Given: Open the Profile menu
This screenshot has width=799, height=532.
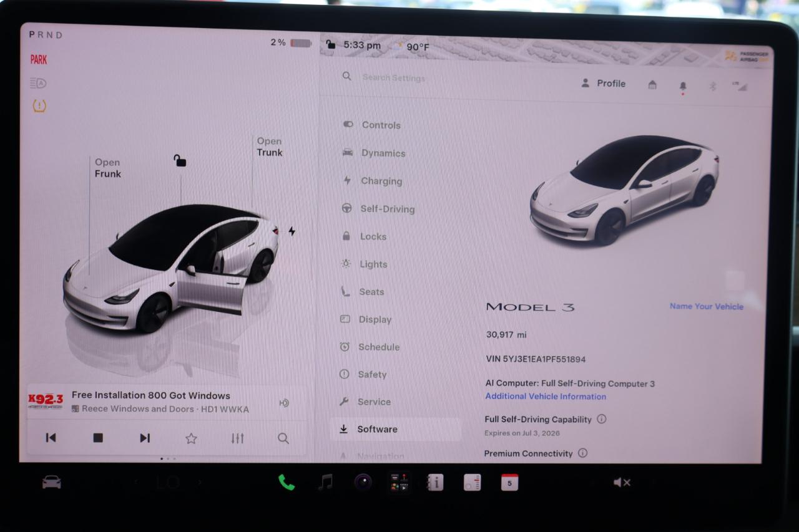Looking at the screenshot, I should 603,84.
